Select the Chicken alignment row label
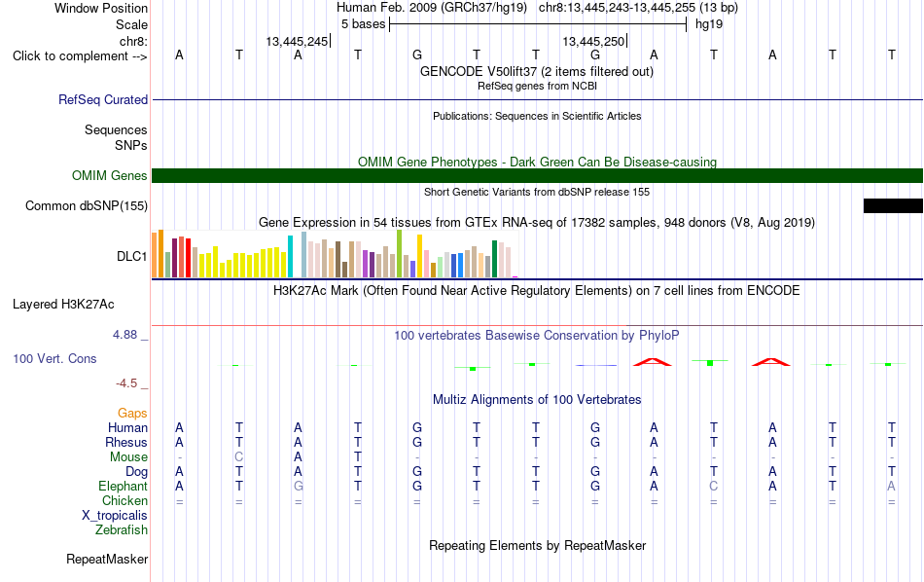 pyautogui.click(x=124, y=500)
